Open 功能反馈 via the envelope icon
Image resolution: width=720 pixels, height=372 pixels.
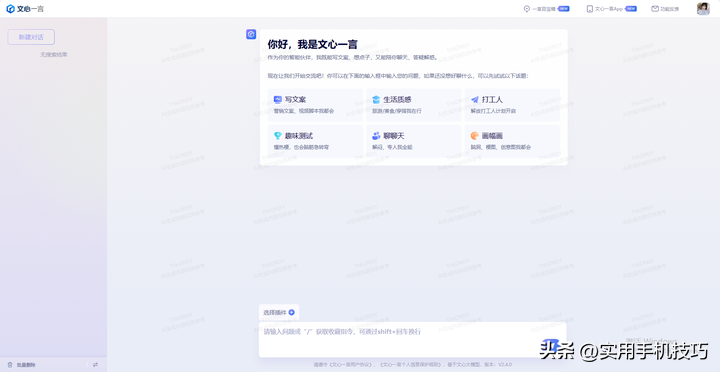click(655, 9)
